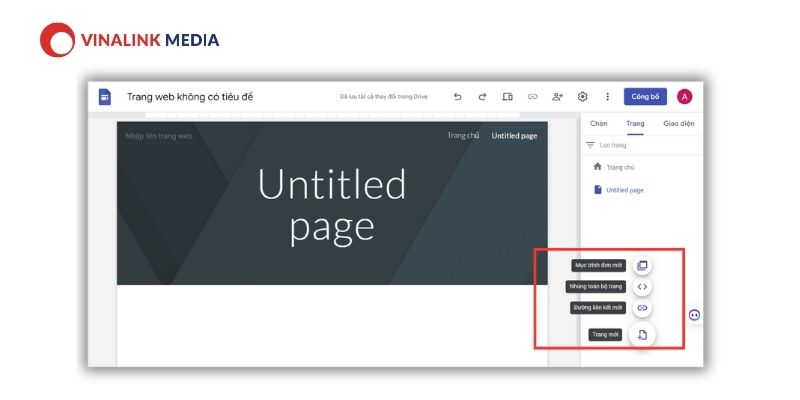Click the home icon beside Trang chủ

tap(597, 167)
